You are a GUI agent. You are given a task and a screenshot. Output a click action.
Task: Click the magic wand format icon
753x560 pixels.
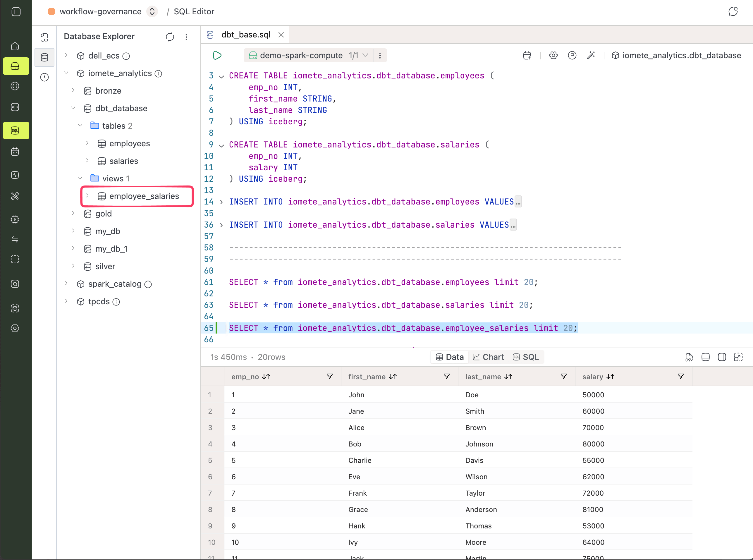tap(591, 55)
